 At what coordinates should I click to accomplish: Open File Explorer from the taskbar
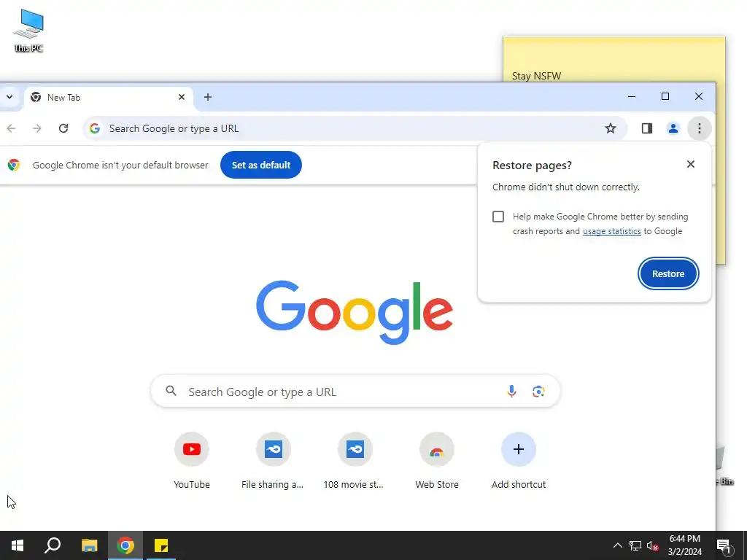click(89, 545)
